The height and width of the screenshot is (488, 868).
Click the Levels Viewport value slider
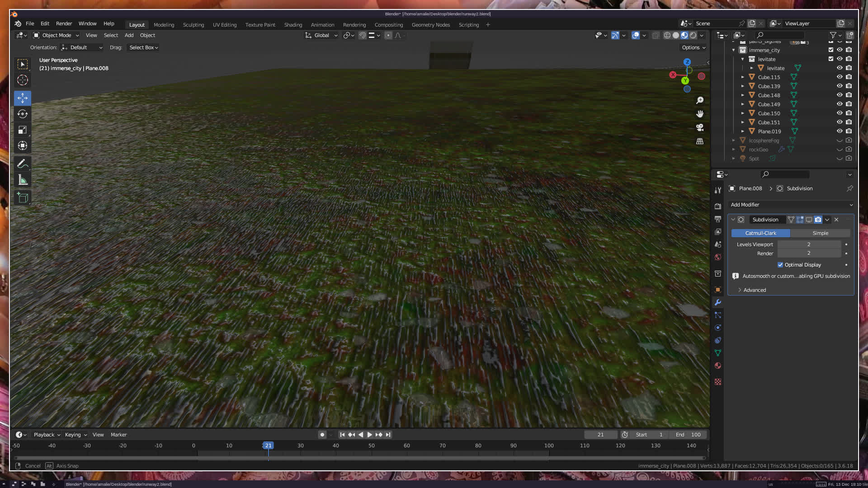pyautogui.click(x=809, y=244)
